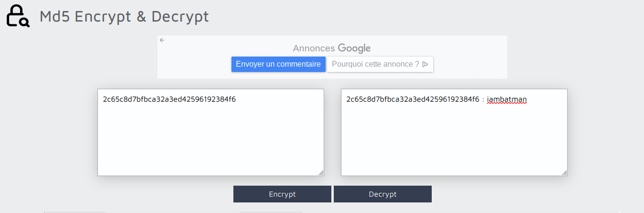This screenshot has height=213, width=644.
Task: Click the padlock with magnifier logo
Action: tap(17, 15)
